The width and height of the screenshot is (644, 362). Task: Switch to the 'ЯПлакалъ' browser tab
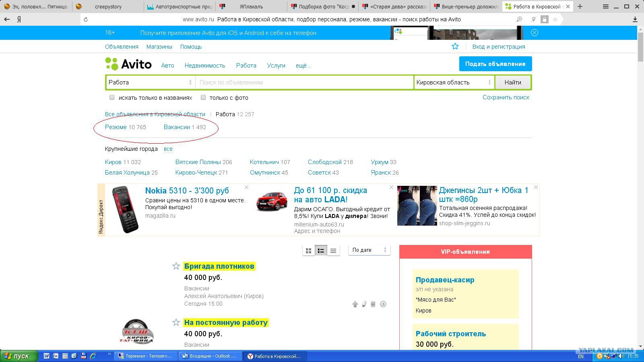[252, 6]
